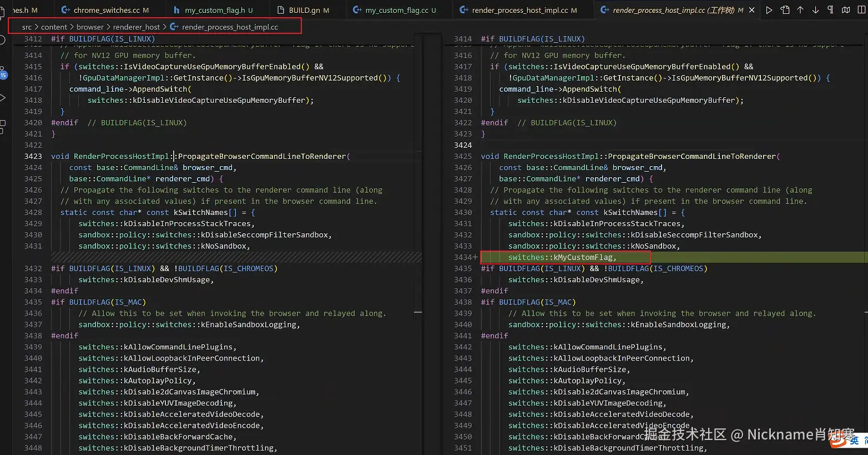
Task: Click kEnableSandboxLogging in right pane
Action: pyautogui.click(x=678, y=324)
